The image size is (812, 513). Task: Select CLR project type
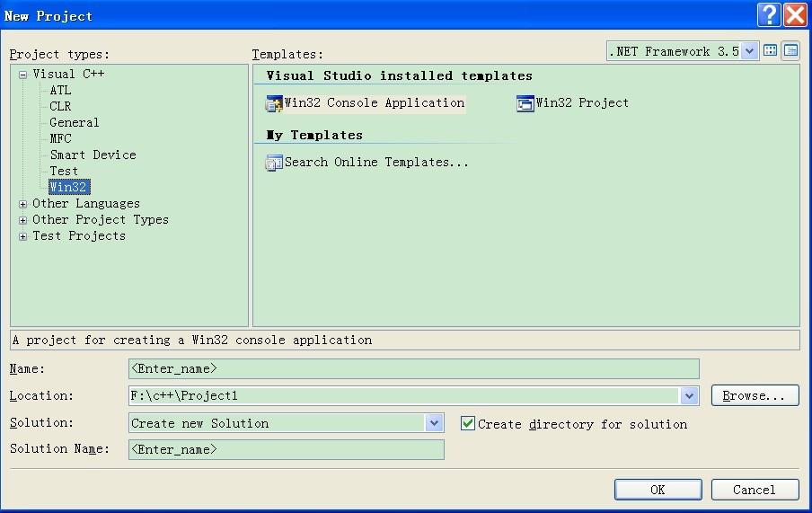tap(60, 106)
